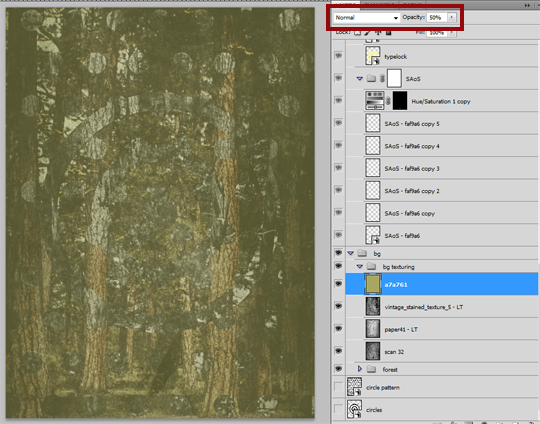This screenshot has width=540, height=424.
Task: Toggle Lock transparent pixels icon
Action: click(x=358, y=33)
